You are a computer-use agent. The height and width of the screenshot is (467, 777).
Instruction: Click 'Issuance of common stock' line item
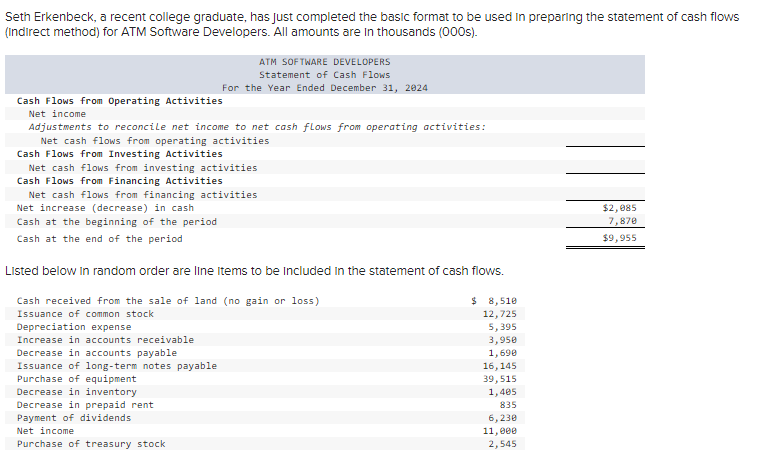(85, 314)
